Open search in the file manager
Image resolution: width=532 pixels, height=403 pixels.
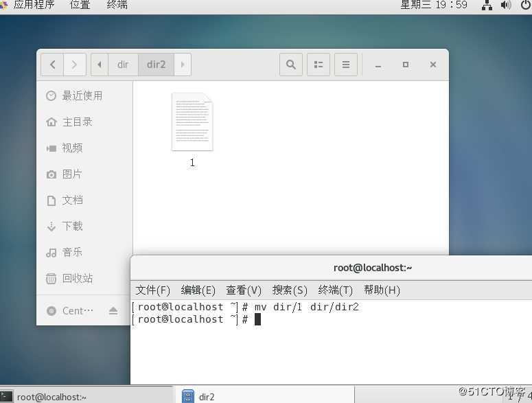tap(291, 65)
